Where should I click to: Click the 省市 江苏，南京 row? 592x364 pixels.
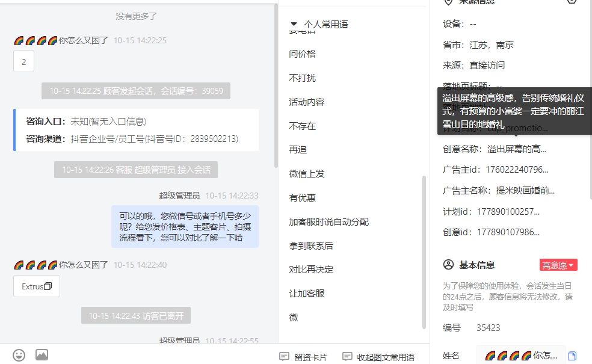coord(478,45)
